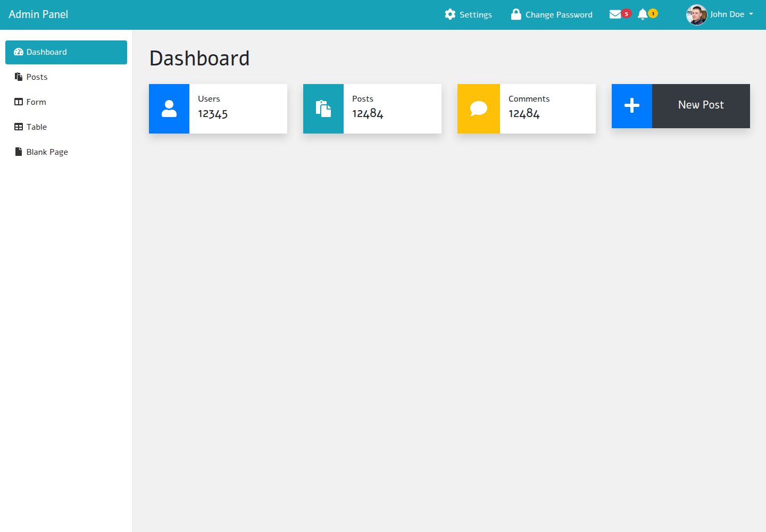This screenshot has width=766, height=532.
Task: Click John Doe's avatar photo
Action: (x=696, y=15)
